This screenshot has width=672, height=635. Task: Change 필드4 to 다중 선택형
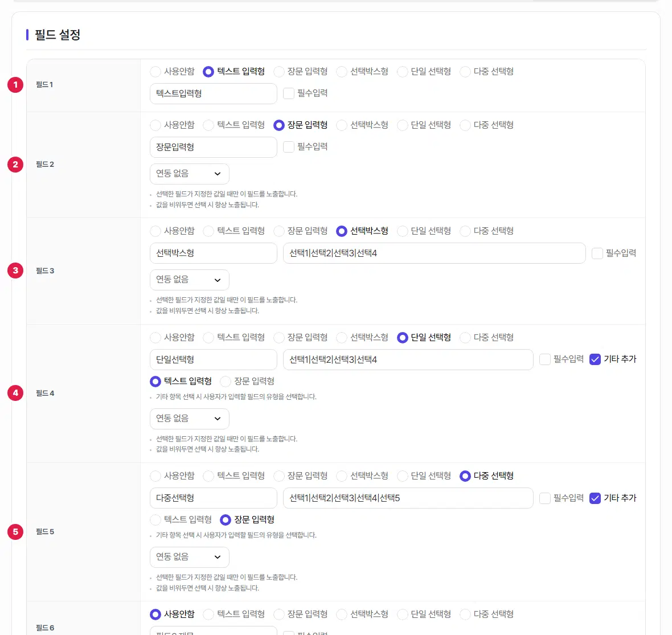pos(465,338)
